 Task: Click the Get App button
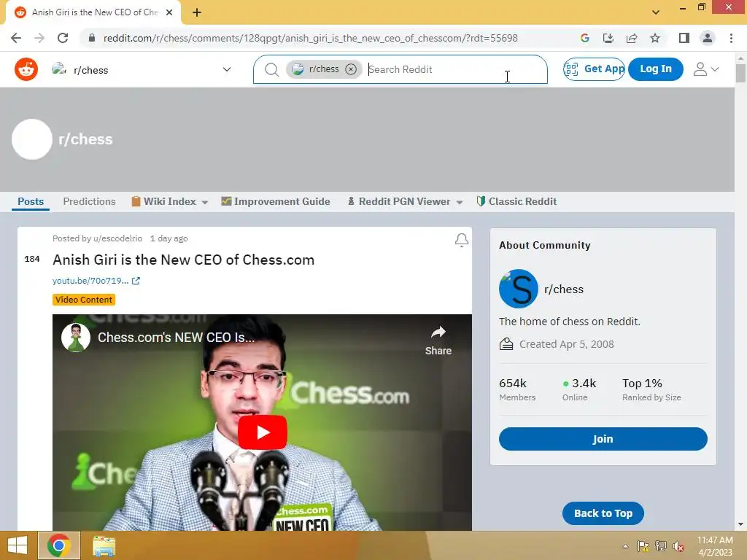[x=594, y=69]
